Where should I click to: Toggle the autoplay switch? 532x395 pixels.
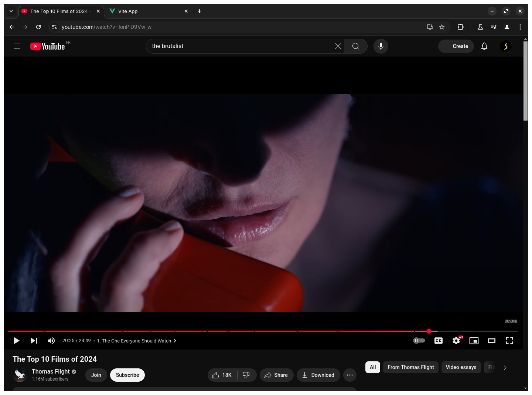click(419, 341)
